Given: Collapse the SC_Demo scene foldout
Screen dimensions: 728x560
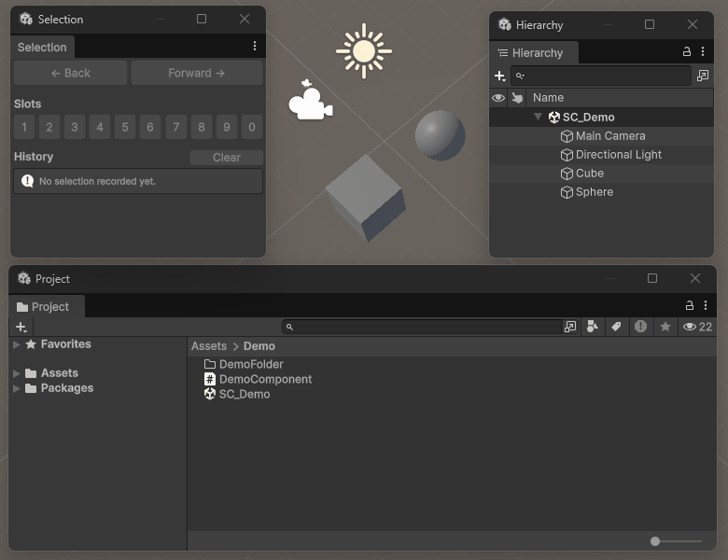Looking at the screenshot, I should 538,117.
